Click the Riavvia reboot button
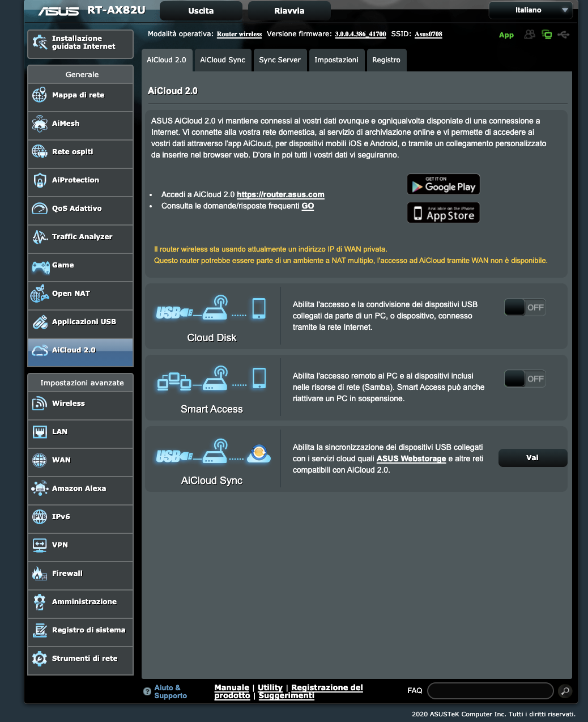The image size is (588, 722). (289, 11)
